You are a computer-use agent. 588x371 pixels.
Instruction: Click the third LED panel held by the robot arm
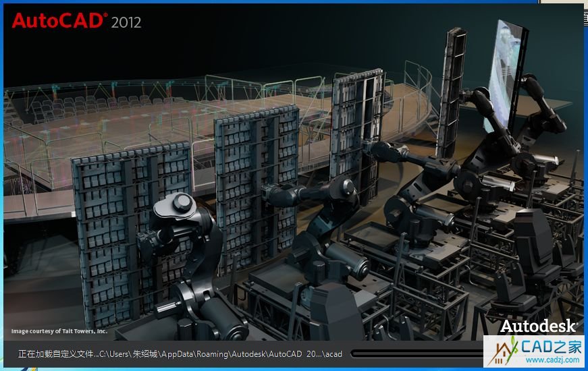[356, 121]
